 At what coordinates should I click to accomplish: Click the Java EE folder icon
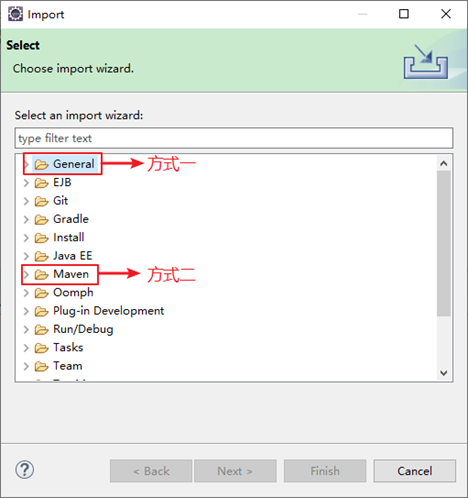coord(41,256)
